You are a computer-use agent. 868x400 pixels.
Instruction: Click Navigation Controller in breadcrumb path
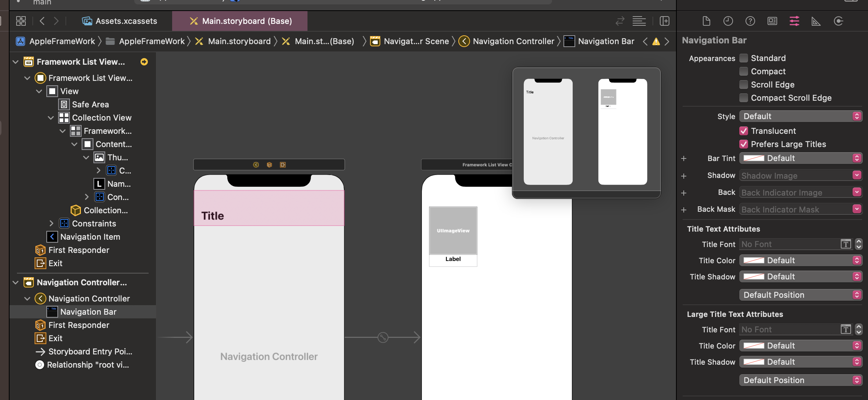pyautogui.click(x=513, y=41)
